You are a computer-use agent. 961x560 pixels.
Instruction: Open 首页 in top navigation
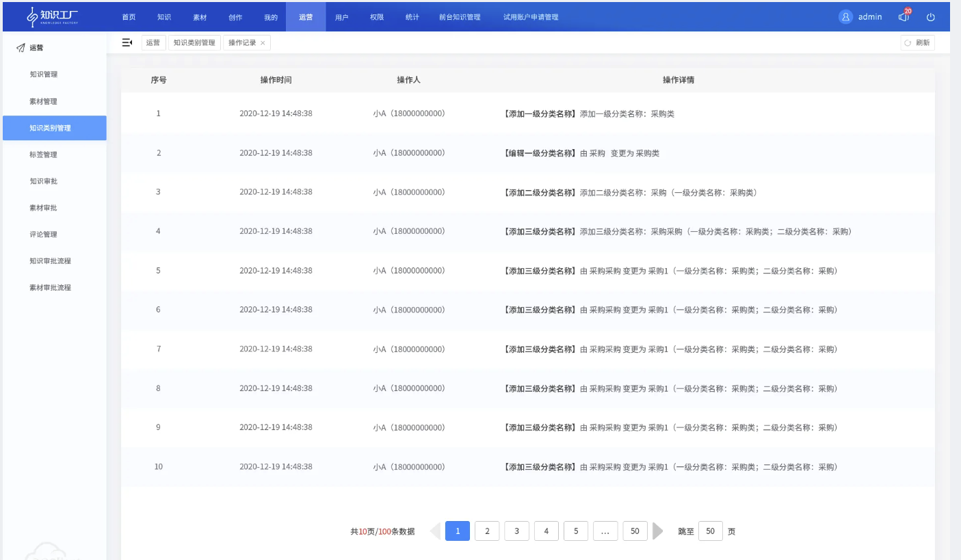[129, 17]
